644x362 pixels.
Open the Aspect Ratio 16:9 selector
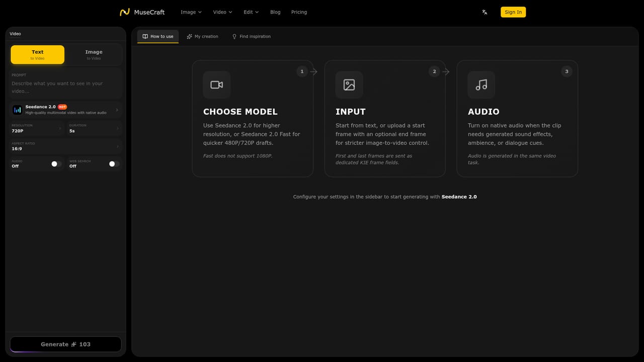coord(66,146)
